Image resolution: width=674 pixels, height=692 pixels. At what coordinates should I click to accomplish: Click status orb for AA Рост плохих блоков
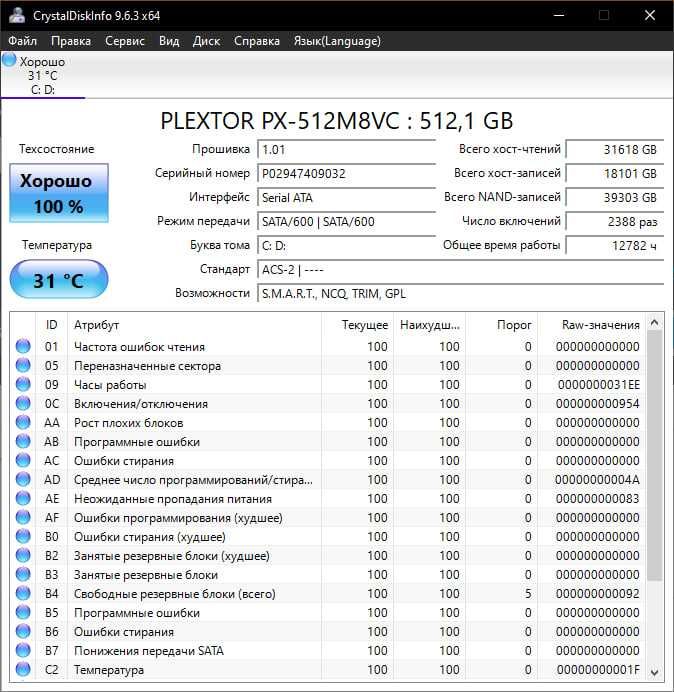pyautogui.click(x=23, y=422)
